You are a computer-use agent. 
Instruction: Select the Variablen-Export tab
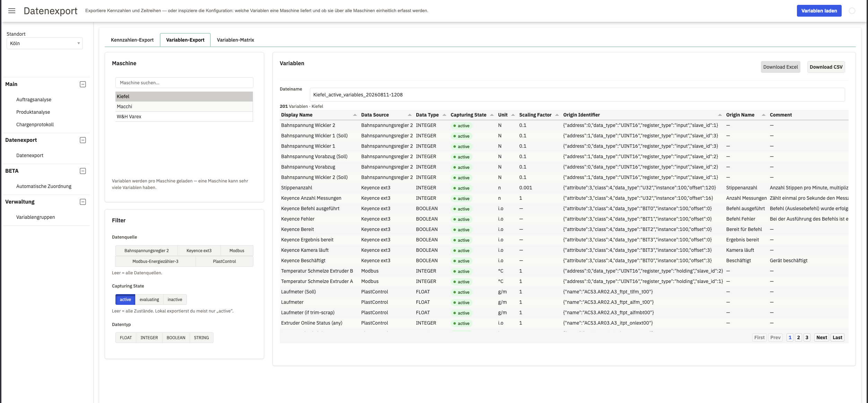tap(185, 40)
